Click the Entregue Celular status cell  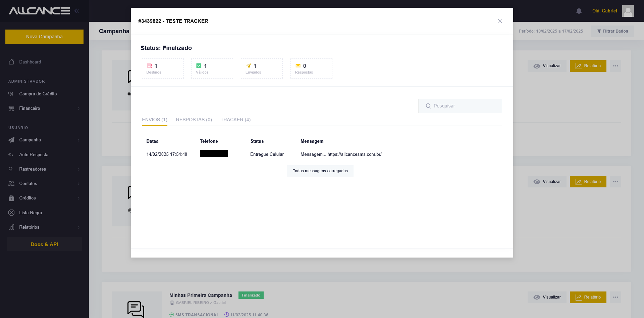pos(267,154)
